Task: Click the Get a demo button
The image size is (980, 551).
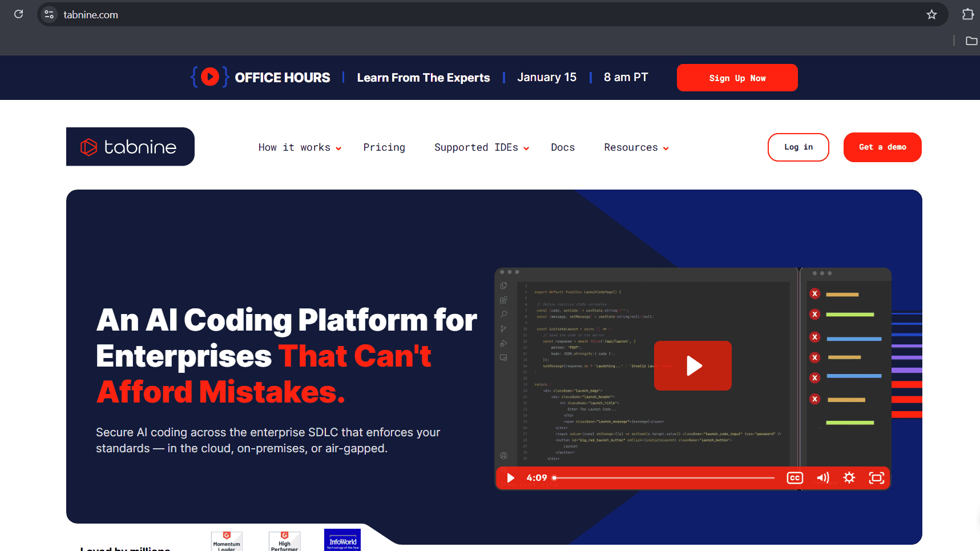Action: 882,147
